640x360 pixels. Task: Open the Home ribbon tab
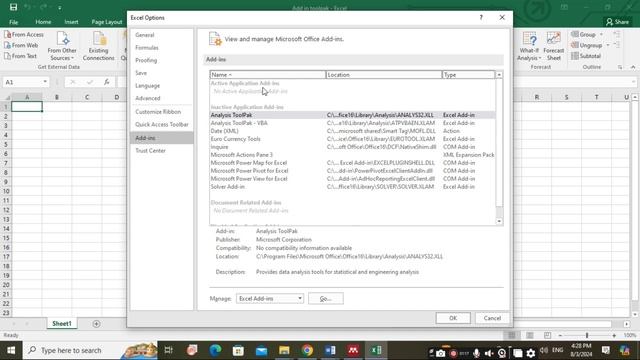point(43,22)
